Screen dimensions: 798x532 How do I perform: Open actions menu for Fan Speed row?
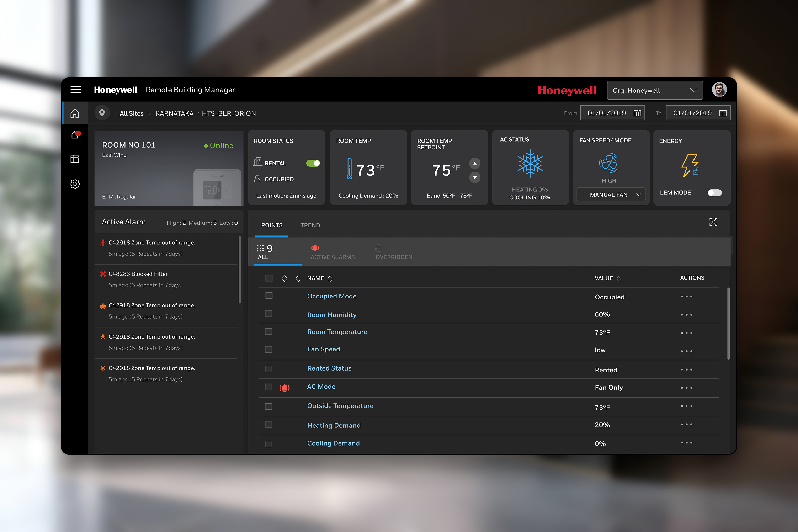(x=687, y=351)
